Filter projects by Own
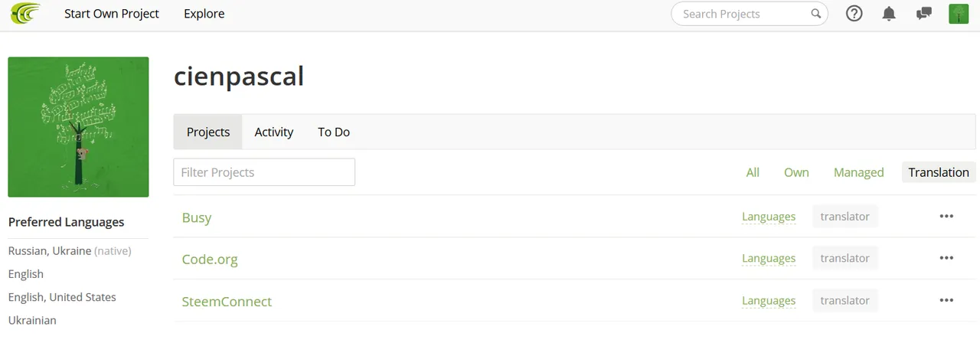The width and height of the screenshot is (980, 356). tap(796, 172)
